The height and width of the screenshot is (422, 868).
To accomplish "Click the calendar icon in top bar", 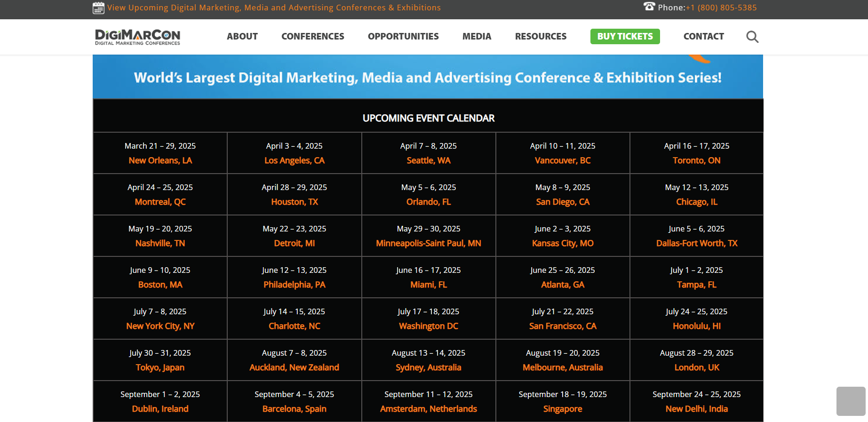I will click(98, 8).
